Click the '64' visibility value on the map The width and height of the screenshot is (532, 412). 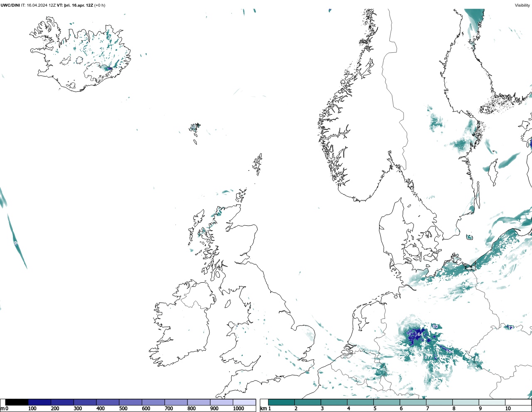point(420,334)
